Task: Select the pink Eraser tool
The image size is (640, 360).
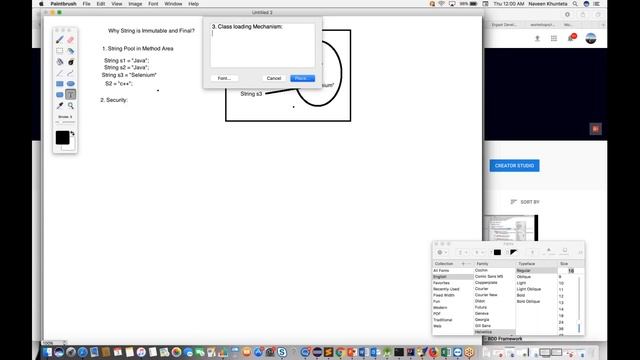Action: 71,40
